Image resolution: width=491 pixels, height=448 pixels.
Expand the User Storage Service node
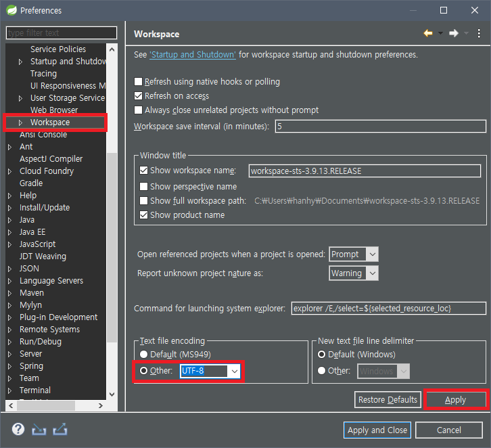tap(20, 98)
